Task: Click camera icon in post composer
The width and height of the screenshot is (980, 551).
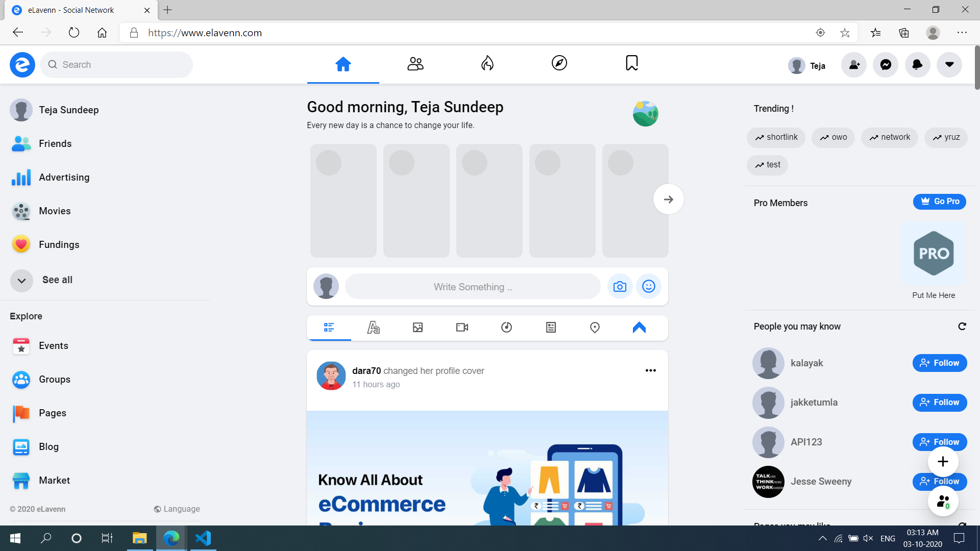Action: [x=620, y=287]
